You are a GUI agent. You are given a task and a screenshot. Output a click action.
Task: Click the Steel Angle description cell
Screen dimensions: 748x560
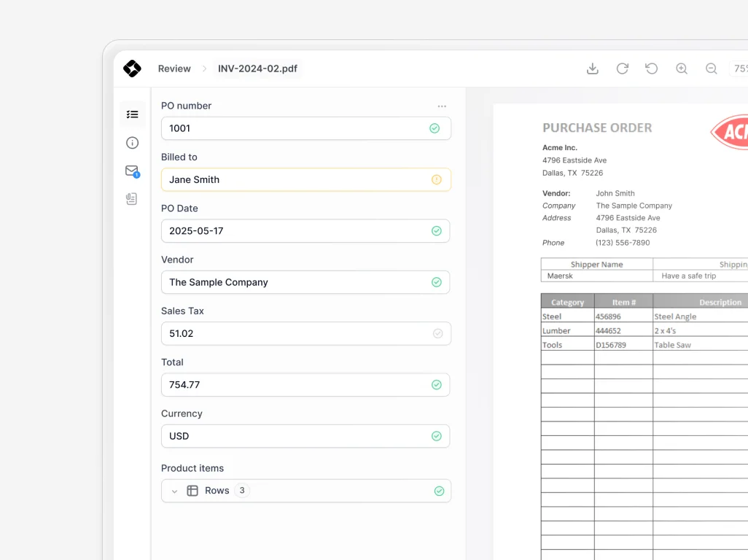coord(701,316)
